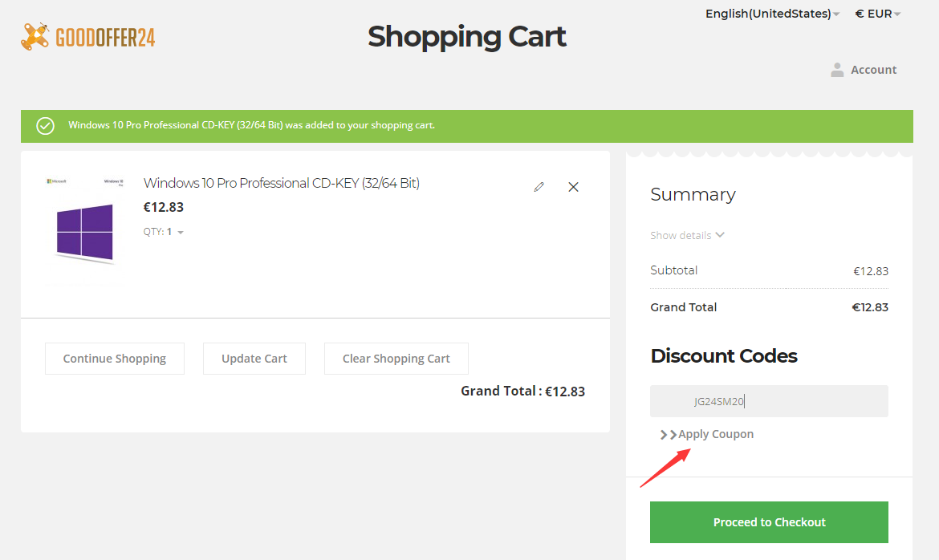This screenshot has width=939, height=560.
Task: Open the EUR currency dropdown
Action: 878,14
